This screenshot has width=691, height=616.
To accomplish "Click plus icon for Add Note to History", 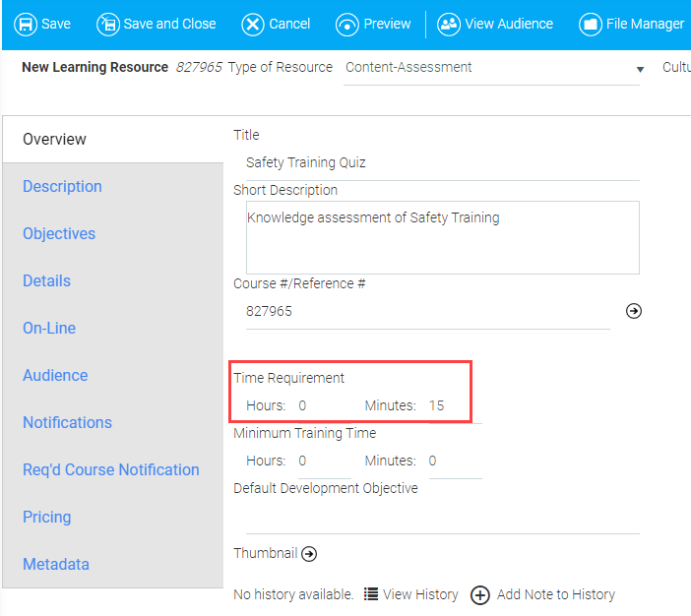I will pos(480,595).
